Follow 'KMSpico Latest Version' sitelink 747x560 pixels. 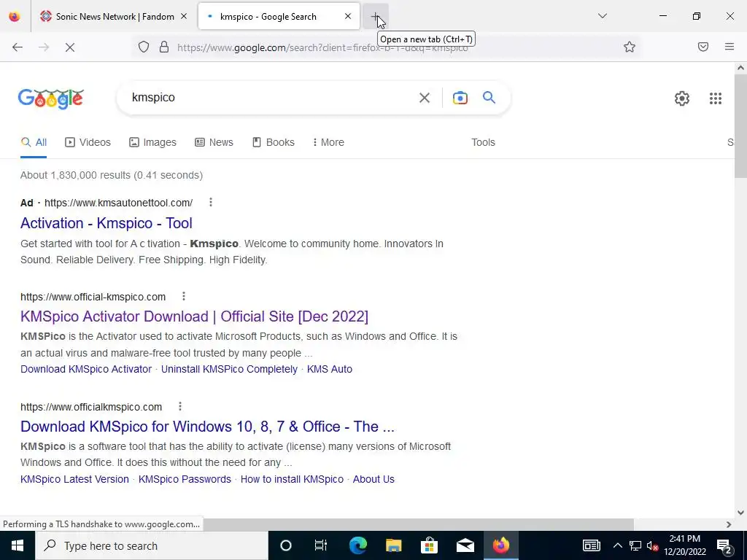tap(75, 479)
